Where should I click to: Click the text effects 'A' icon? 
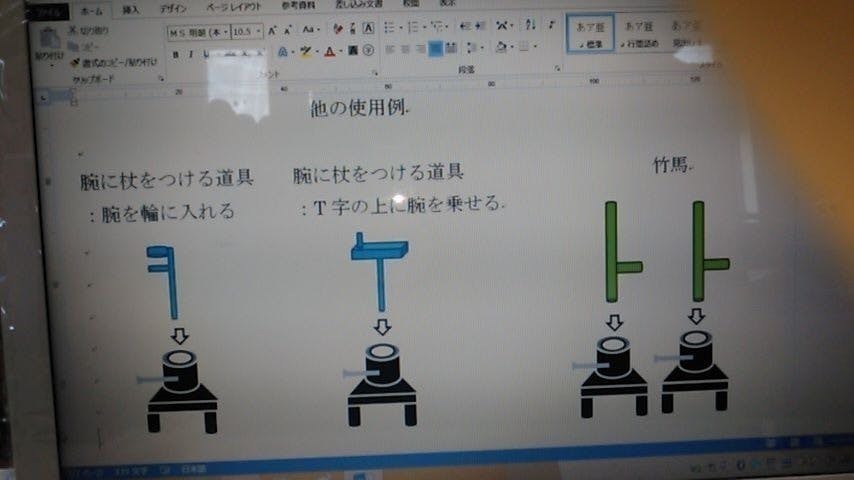tap(284, 52)
